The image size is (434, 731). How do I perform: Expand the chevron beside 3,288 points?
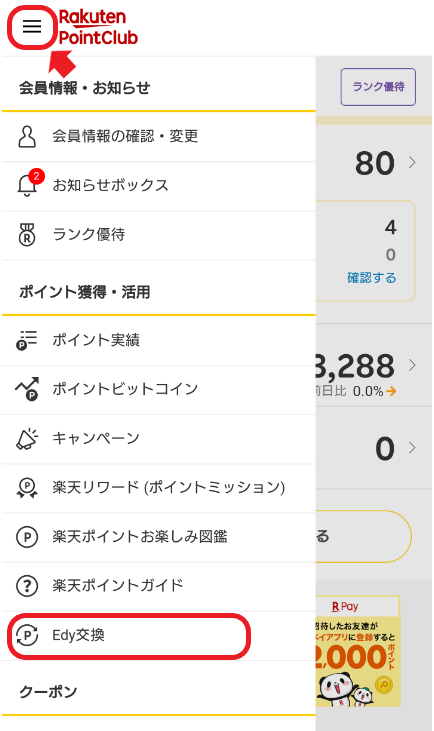click(x=412, y=365)
